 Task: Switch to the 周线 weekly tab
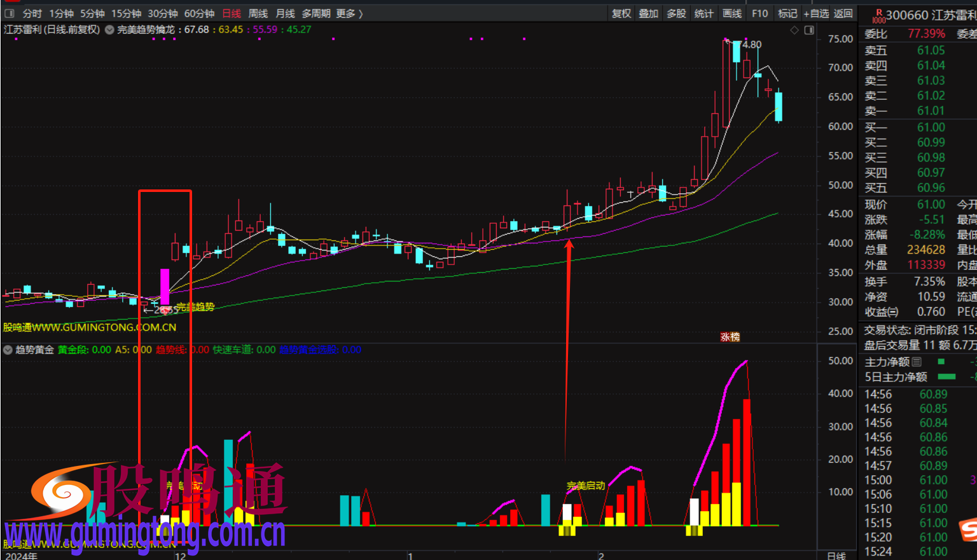pyautogui.click(x=258, y=13)
